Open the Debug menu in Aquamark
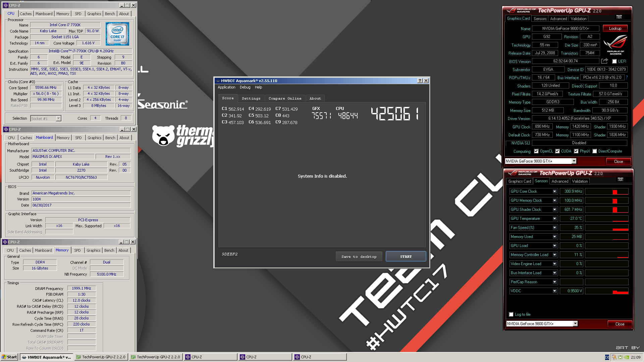Image resolution: width=644 pixels, height=362 pixels. tap(245, 87)
